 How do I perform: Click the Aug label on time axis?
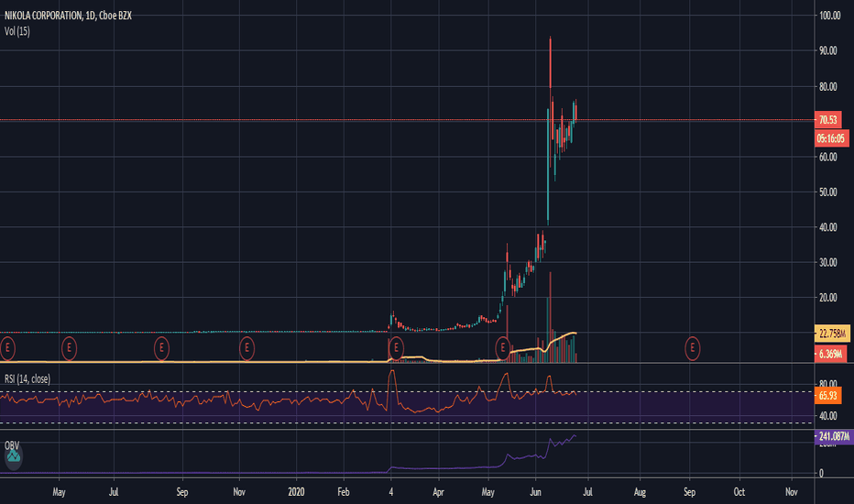(640, 491)
